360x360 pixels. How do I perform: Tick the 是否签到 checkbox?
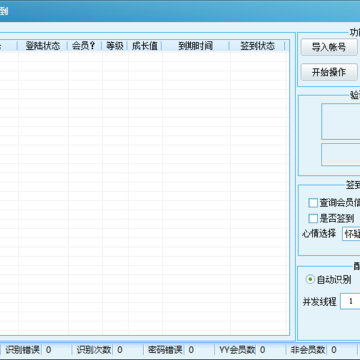pyautogui.click(x=313, y=219)
